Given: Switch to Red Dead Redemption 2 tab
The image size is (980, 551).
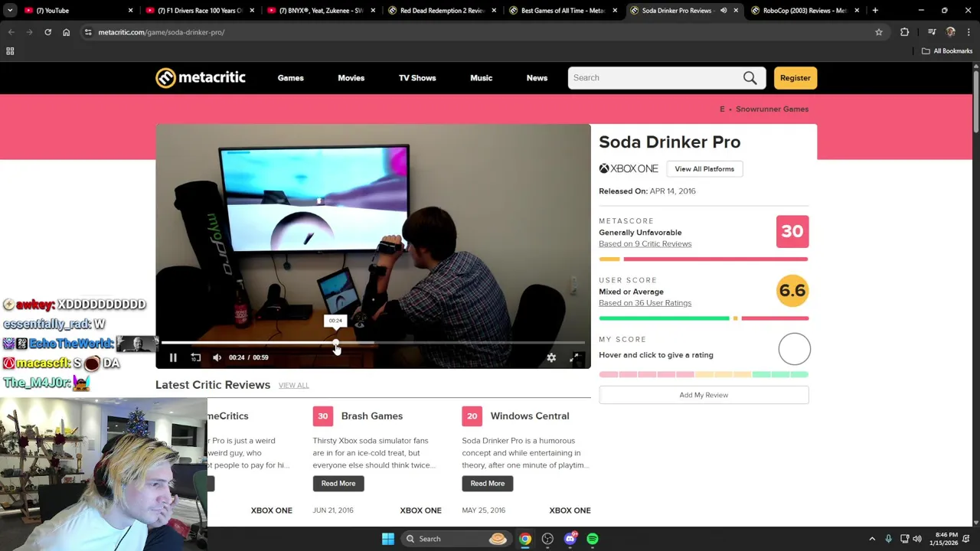Looking at the screenshot, I should 442,11.
